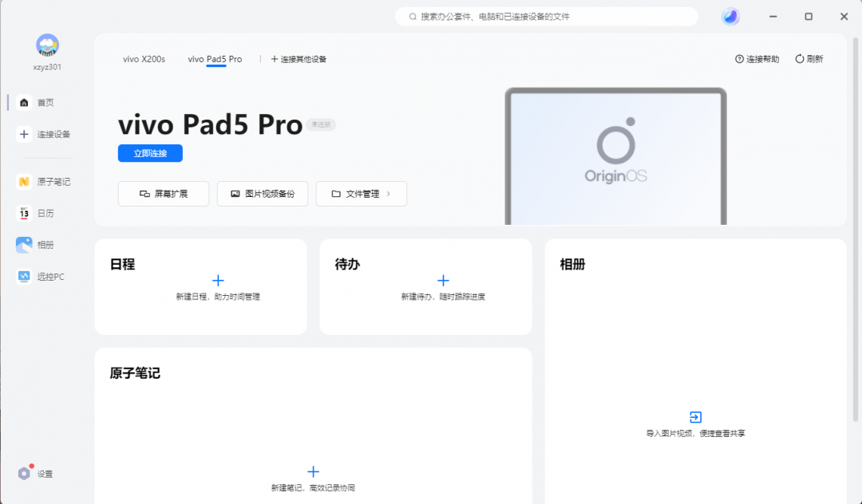Launch 远控PC remote control icon
This screenshot has width=862, height=504.
pos(24,277)
